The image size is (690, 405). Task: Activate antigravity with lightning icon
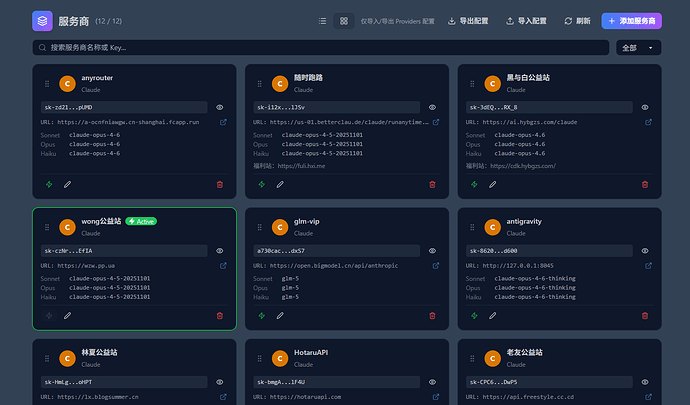click(474, 316)
